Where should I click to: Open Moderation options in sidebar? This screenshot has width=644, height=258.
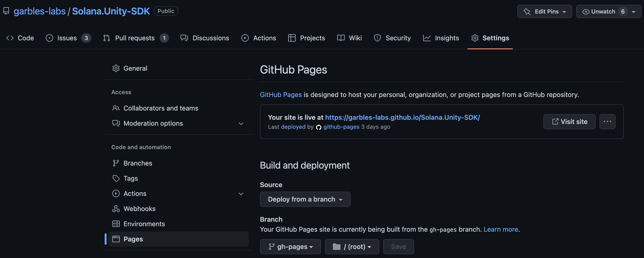point(178,123)
